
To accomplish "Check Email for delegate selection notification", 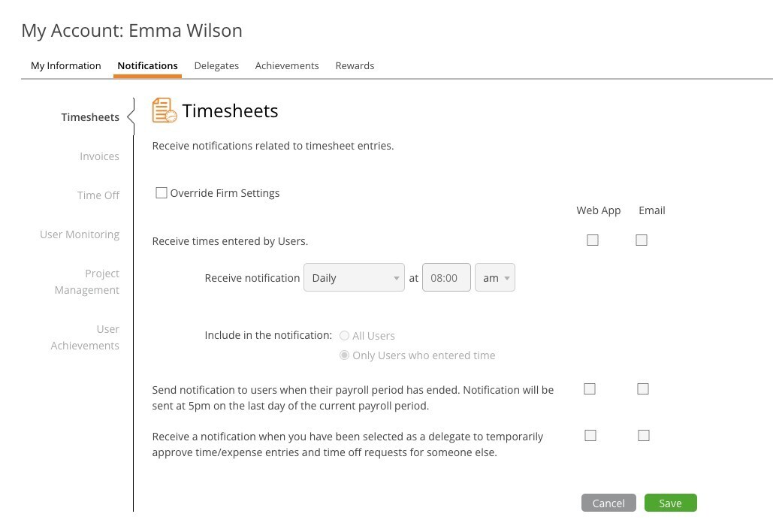I will pyautogui.click(x=643, y=435).
